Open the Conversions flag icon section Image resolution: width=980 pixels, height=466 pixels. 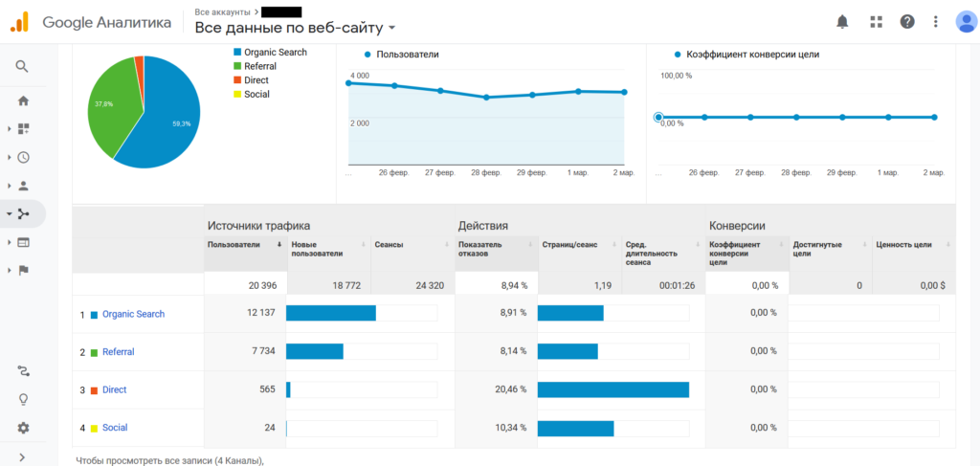click(x=23, y=270)
